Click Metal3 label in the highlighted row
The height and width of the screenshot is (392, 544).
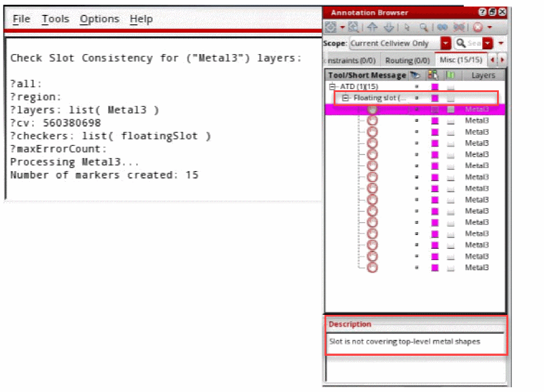477,109
